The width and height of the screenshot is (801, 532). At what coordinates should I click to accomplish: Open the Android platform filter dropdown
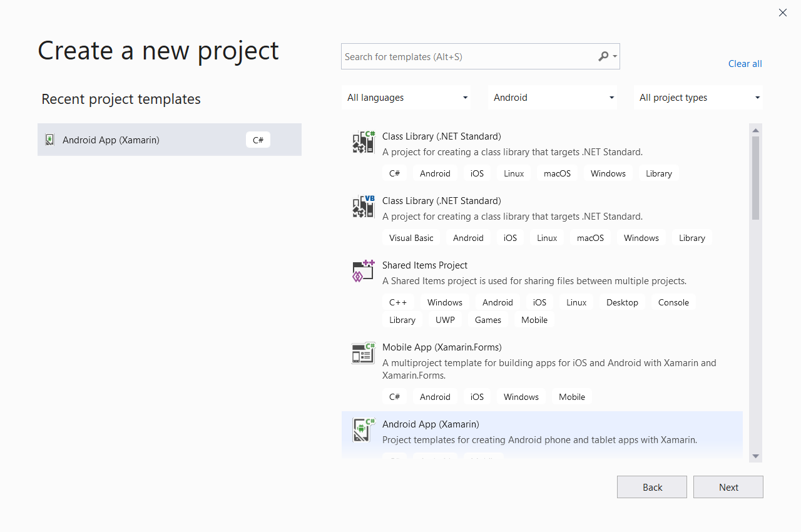[553, 98]
